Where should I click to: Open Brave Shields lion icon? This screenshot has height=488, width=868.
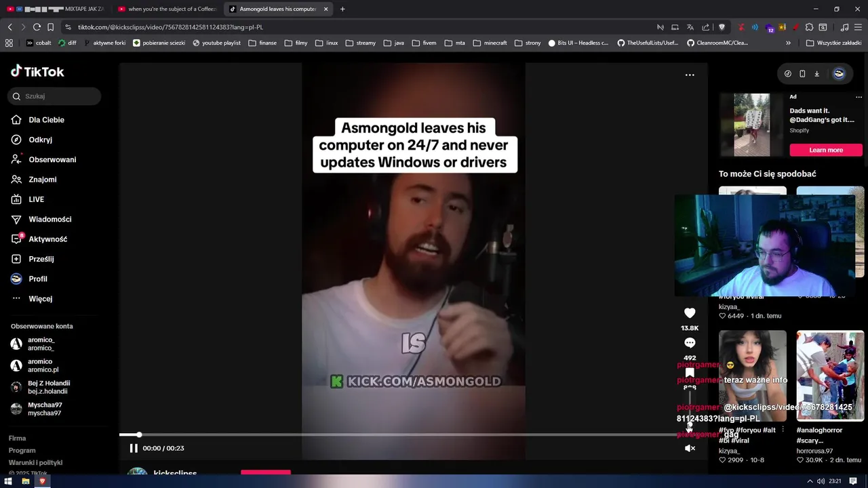[x=722, y=27]
